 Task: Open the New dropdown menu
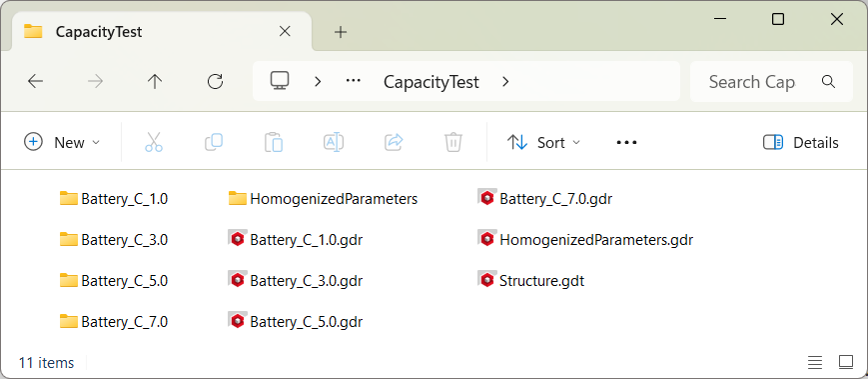coord(62,142)
